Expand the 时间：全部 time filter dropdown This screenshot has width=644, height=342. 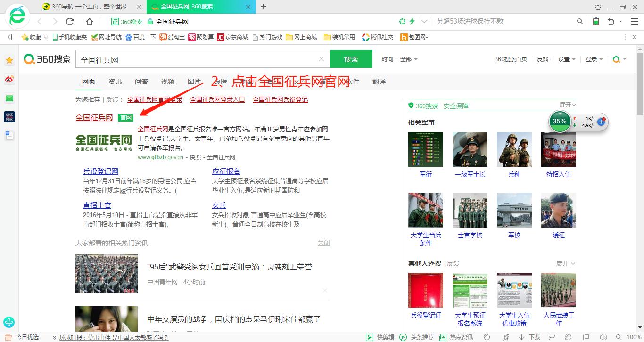[400, 59]
